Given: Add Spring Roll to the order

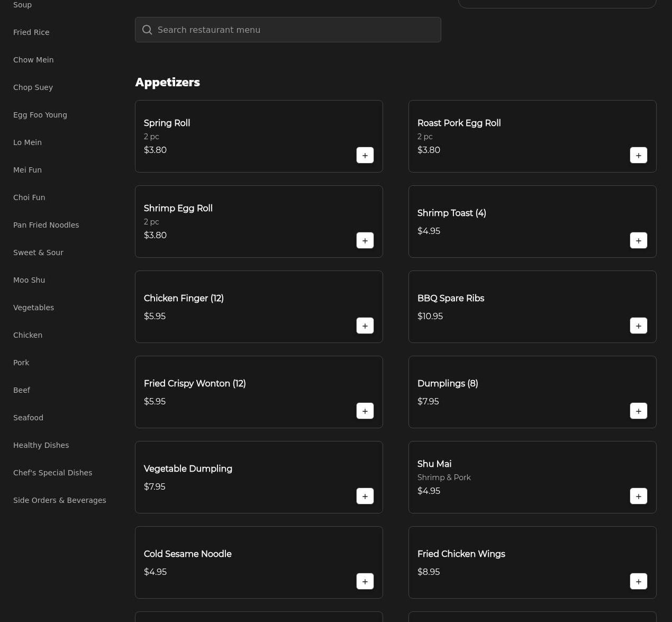Looking at the screenshot, I should [x=365, y=156].
